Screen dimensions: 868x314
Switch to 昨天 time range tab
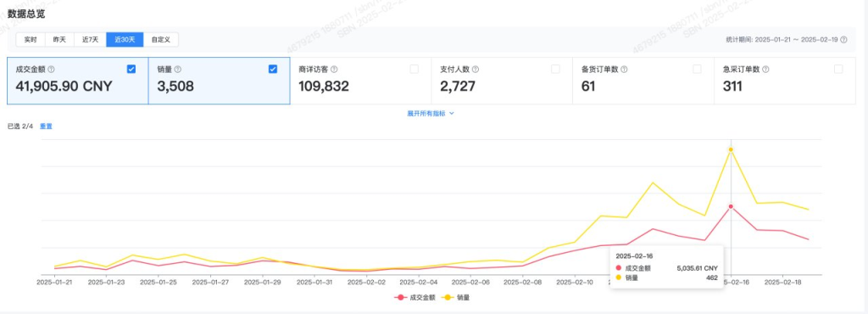click(59, 40)
